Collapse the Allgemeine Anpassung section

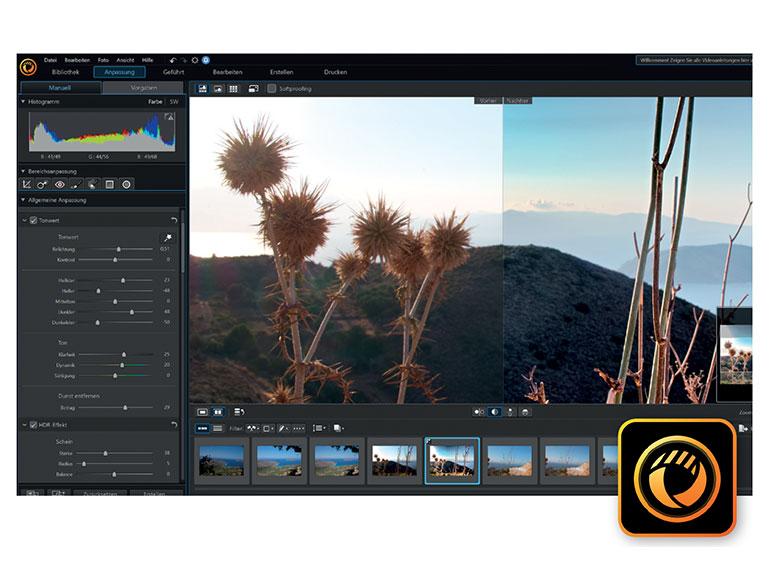23,200
